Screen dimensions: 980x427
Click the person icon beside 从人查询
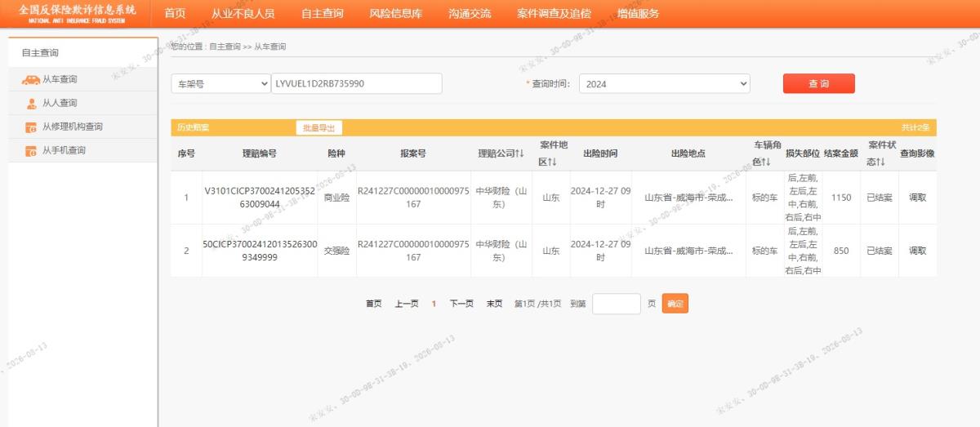pyautogui.click(x=31, y=104)
